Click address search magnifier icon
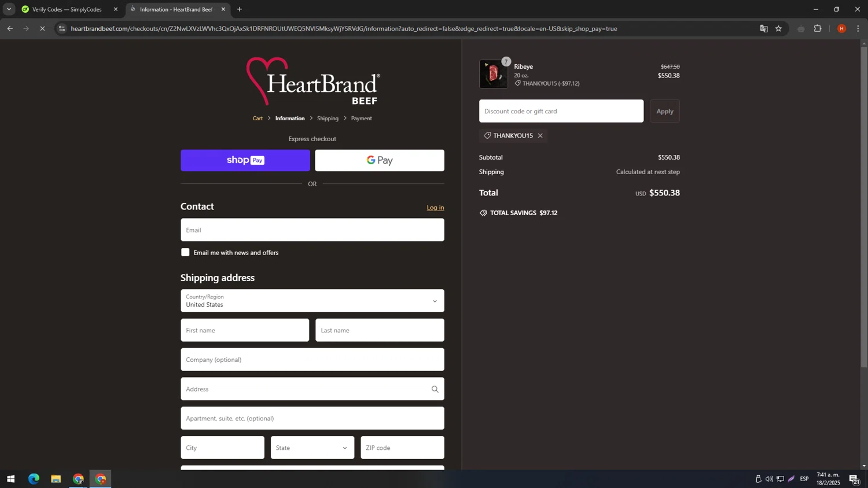The width and height of the screenshot is (868, 488). point(435,389)
